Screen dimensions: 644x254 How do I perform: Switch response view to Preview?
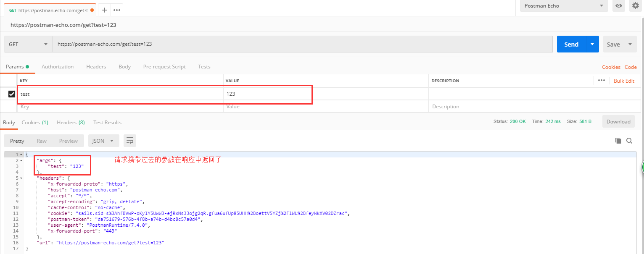pyautogui.click(x=69, y=141)
